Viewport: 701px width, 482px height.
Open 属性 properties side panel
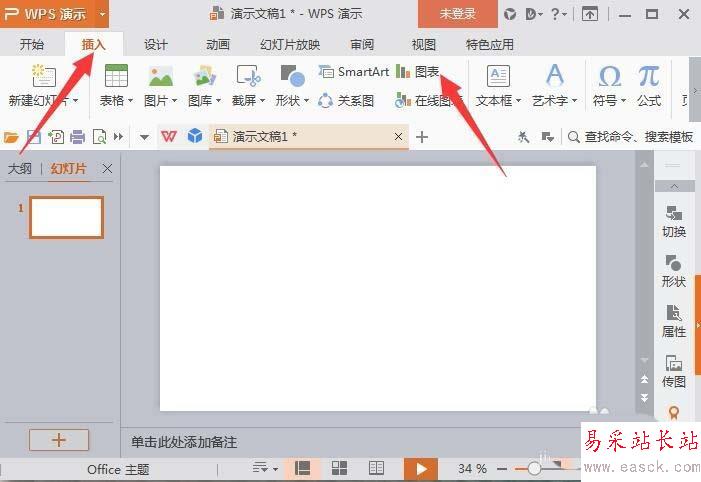coord(674,321)
